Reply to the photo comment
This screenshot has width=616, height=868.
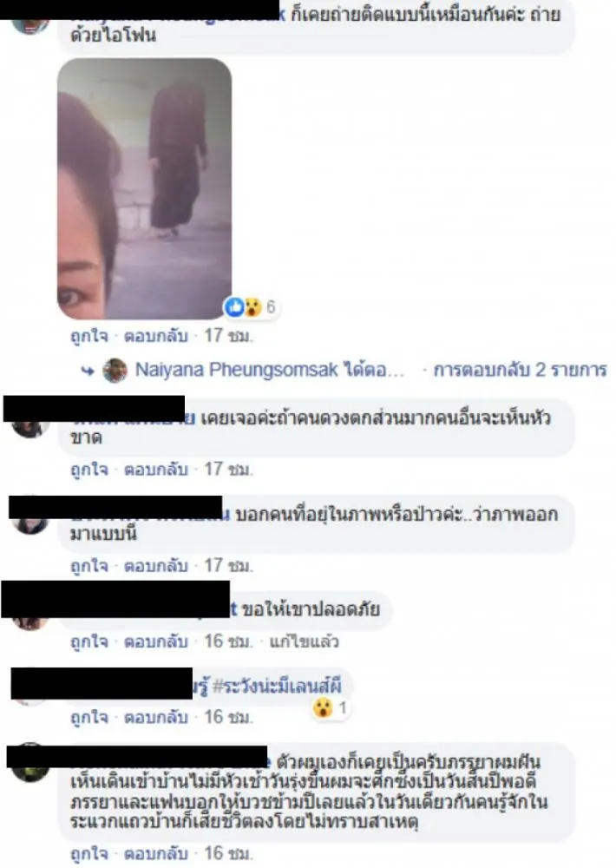point(155,336)
